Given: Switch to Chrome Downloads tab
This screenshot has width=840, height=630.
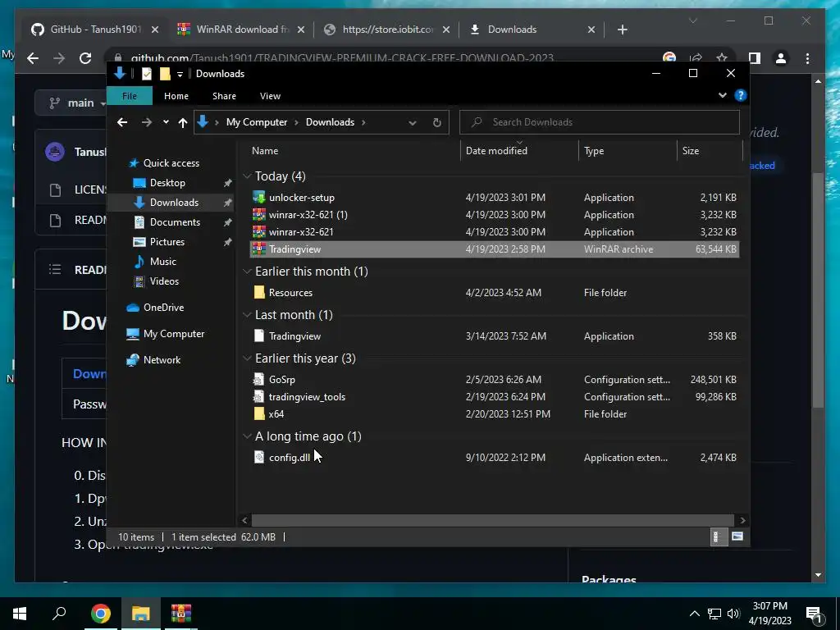Looking at the screenshot, I should tap(532, 30).
